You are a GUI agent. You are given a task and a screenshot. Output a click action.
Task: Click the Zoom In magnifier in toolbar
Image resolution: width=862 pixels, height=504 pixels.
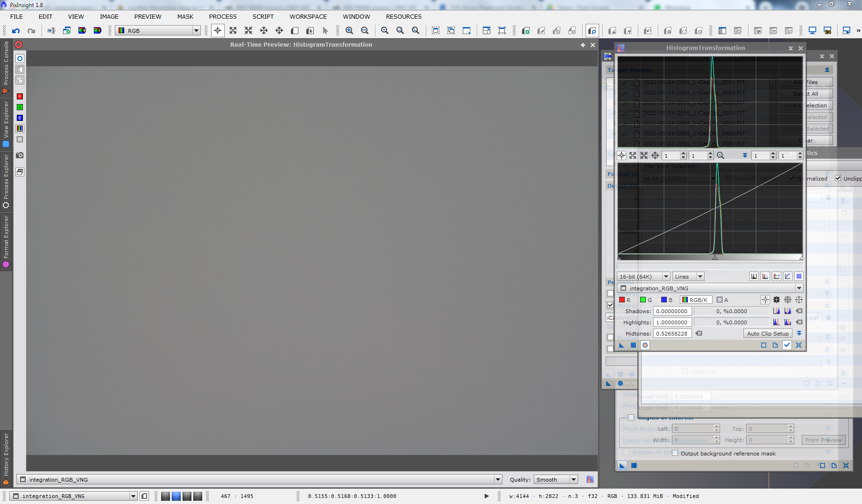(x=349, y=31)
